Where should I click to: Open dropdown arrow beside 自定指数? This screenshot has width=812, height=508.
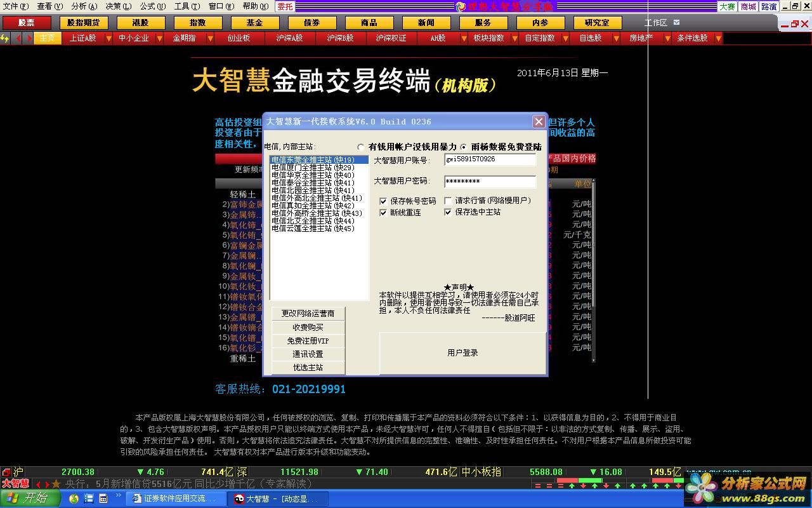click(567, 38)
